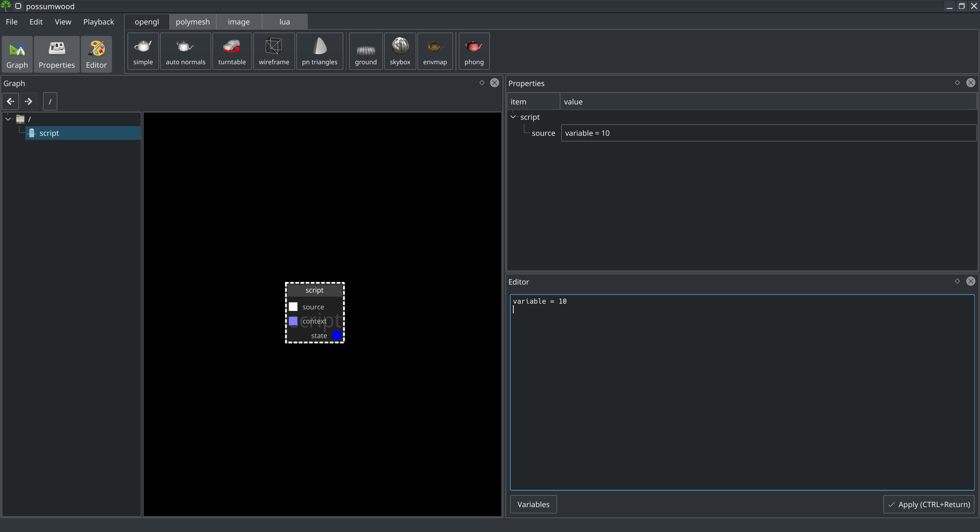Select the image tab in toolbar

(238, 22)
